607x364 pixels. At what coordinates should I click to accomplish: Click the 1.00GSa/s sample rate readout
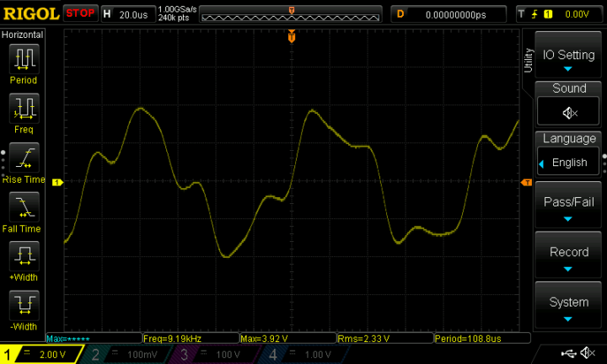coord(177,9)
